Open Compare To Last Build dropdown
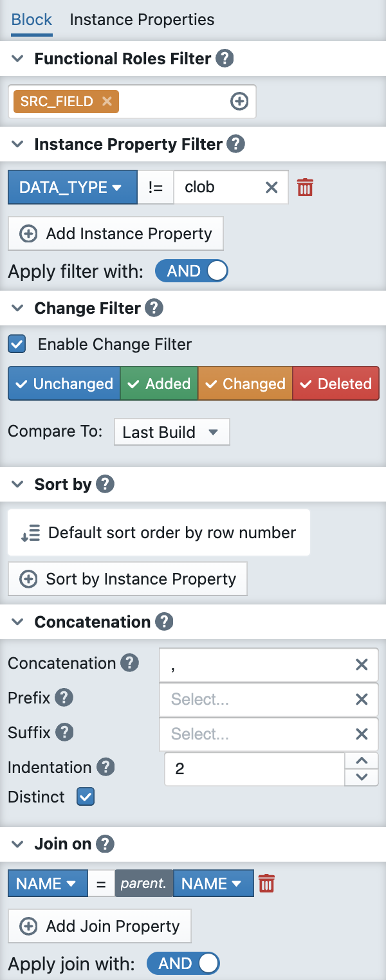Image resolution: width=386 pixels, height=980 pixels. 171,432
